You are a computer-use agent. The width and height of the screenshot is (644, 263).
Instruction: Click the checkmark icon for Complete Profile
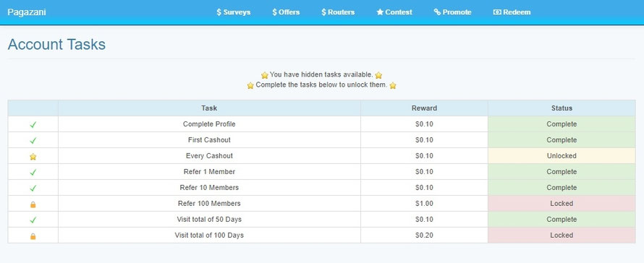[33, 124]
